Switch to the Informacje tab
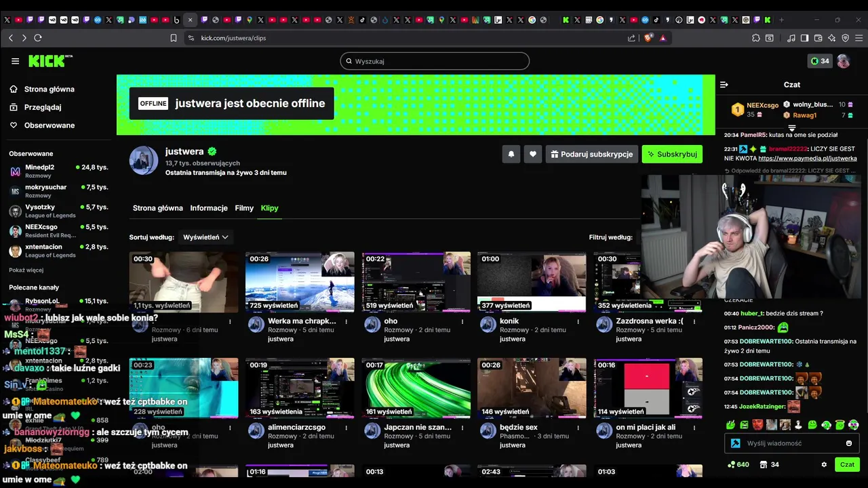Screen dimensions: 868x488 point(209,208)
